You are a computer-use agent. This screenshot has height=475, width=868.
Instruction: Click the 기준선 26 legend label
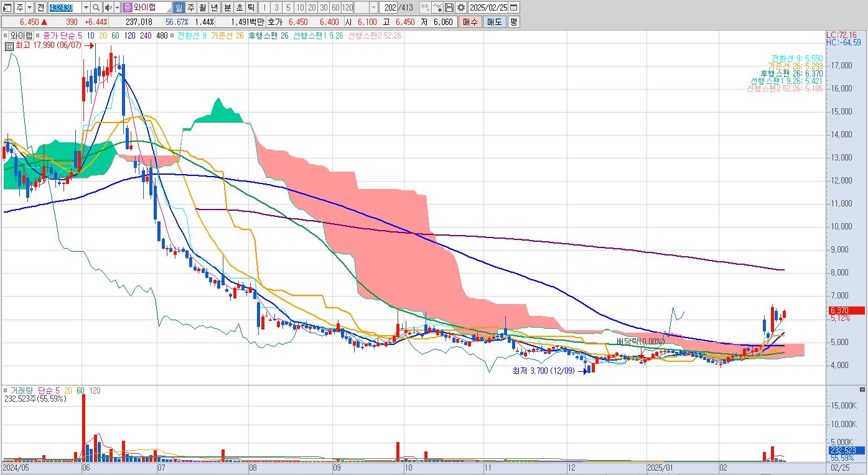coord(227,35)
